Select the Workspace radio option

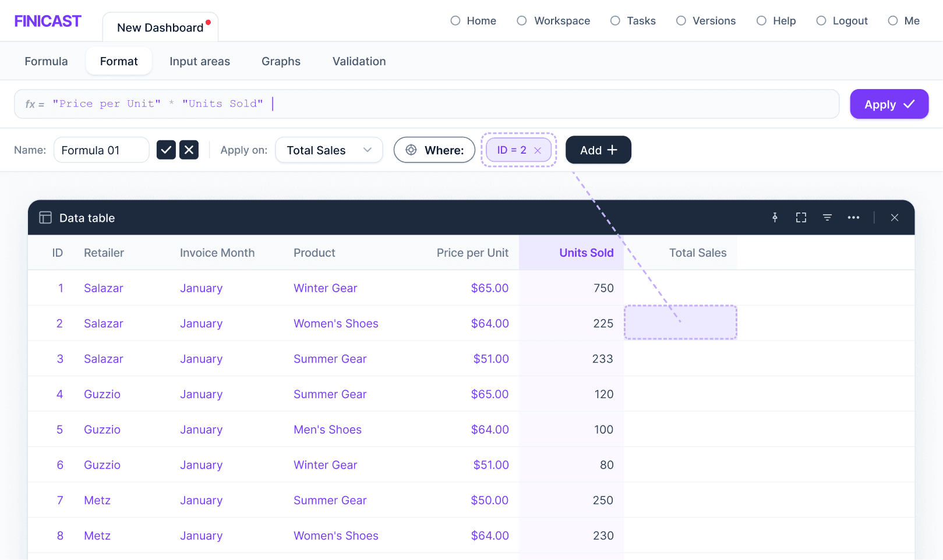[522, 21]
